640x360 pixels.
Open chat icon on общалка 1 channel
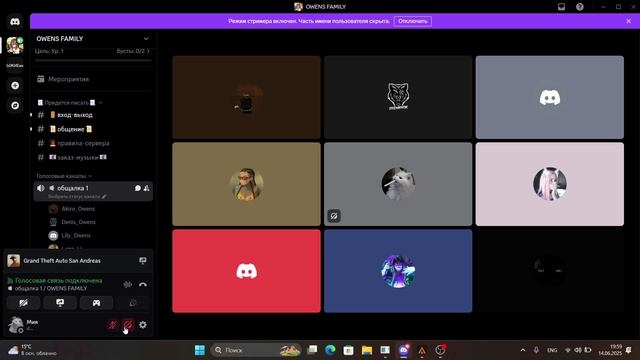pyautogui.click(x=138, y=188)
